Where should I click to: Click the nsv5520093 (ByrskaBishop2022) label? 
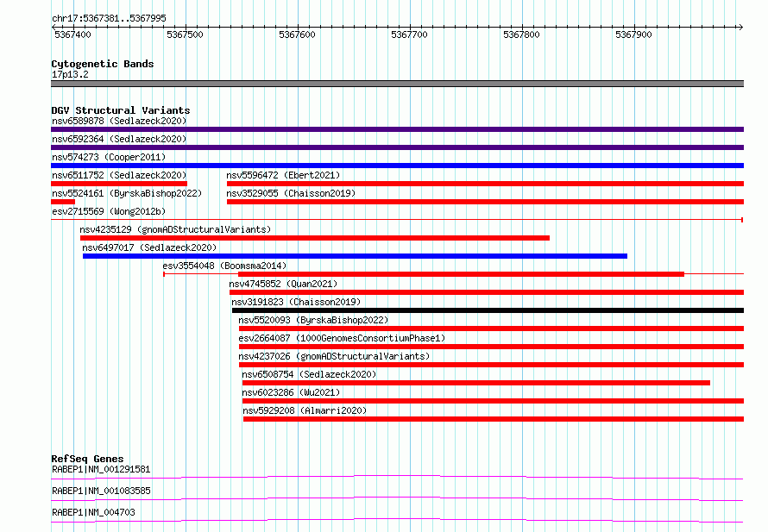(x=313, y=320)
